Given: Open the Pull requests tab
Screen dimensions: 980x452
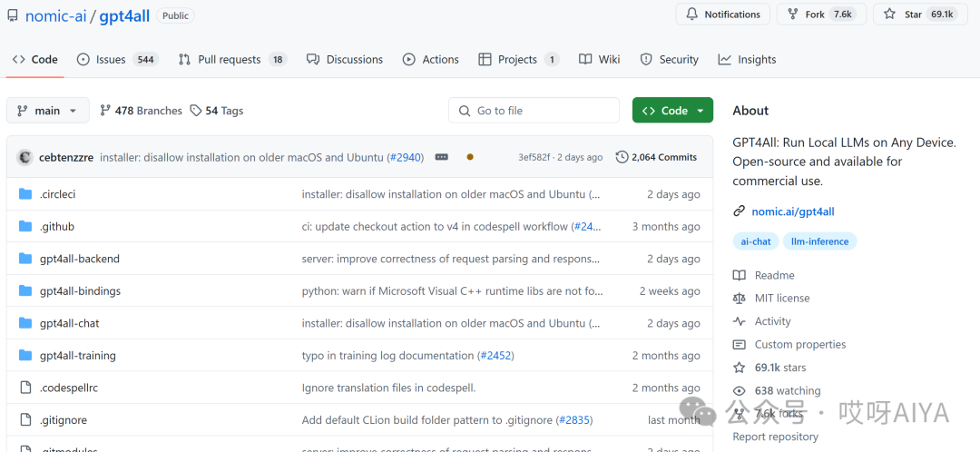Looking at the screenshot, I should tap(232, 59).
